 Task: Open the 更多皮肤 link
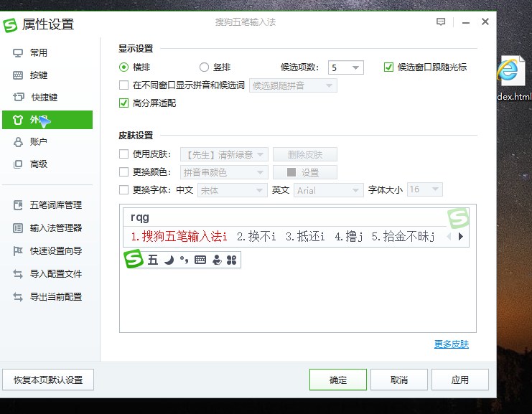tap(452, 344)
